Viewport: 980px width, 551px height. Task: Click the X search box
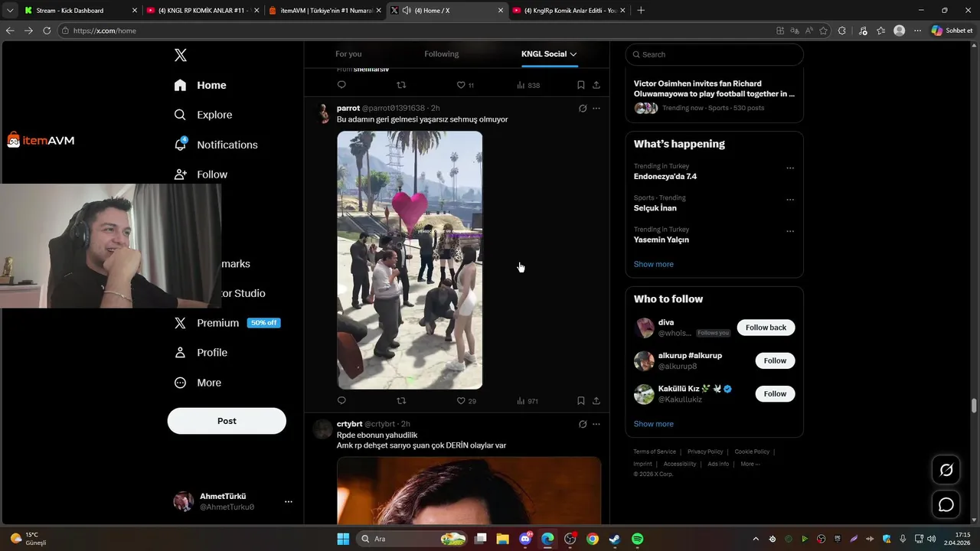(714, 54)
